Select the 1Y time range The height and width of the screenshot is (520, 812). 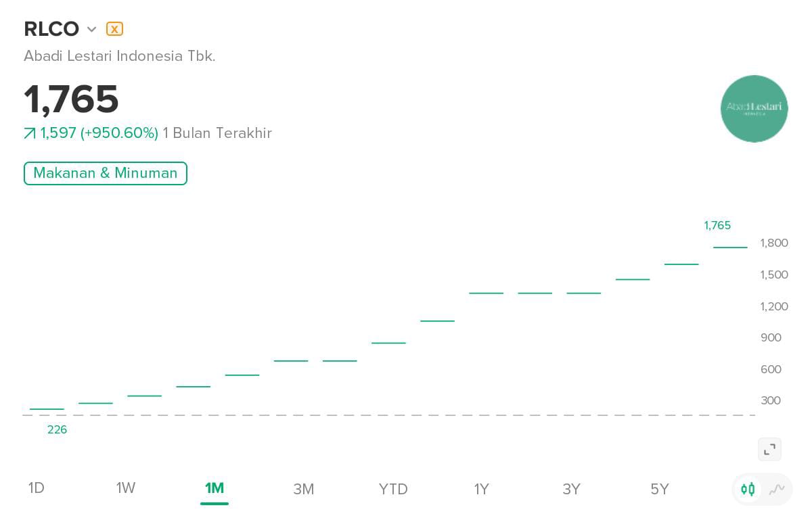point(482,489)
